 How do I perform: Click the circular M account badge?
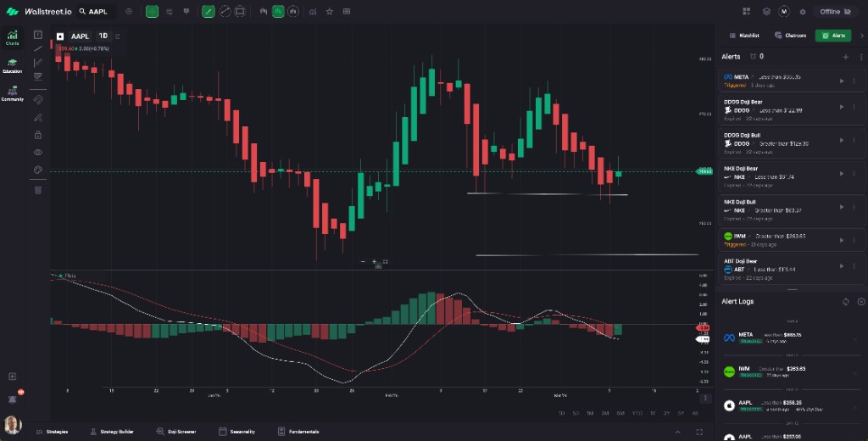[x=784, y=11]
